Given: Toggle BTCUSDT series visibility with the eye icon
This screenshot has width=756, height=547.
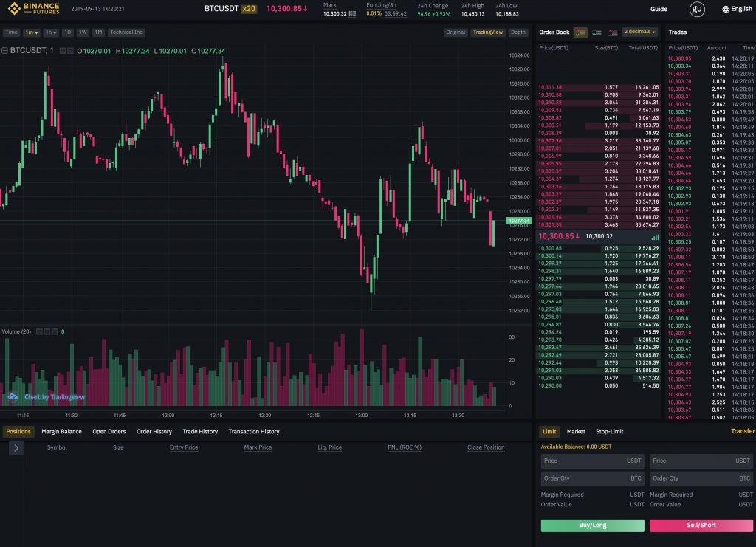Looking at the screenshot, I should point(62,51).
